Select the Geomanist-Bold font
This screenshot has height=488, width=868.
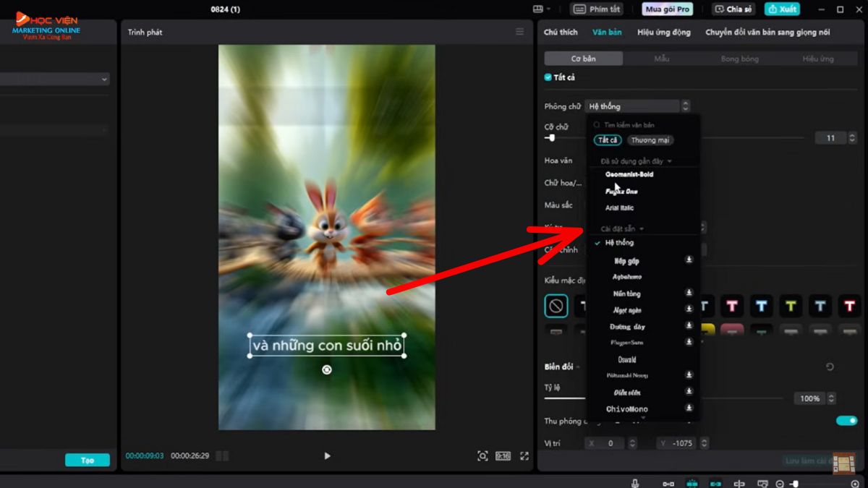[629, 174]
